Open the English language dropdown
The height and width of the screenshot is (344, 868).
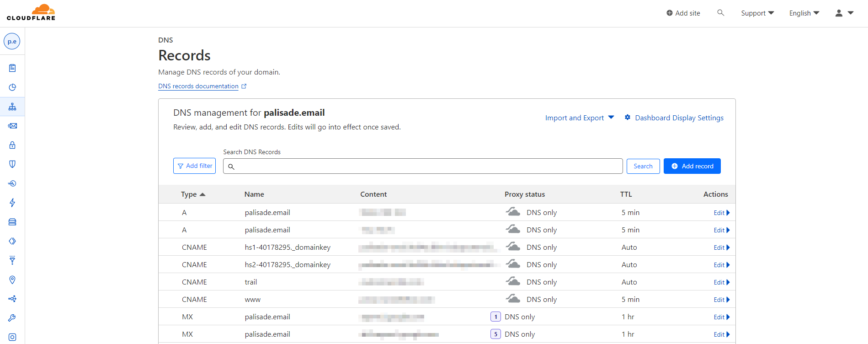[x=804, y=13]
